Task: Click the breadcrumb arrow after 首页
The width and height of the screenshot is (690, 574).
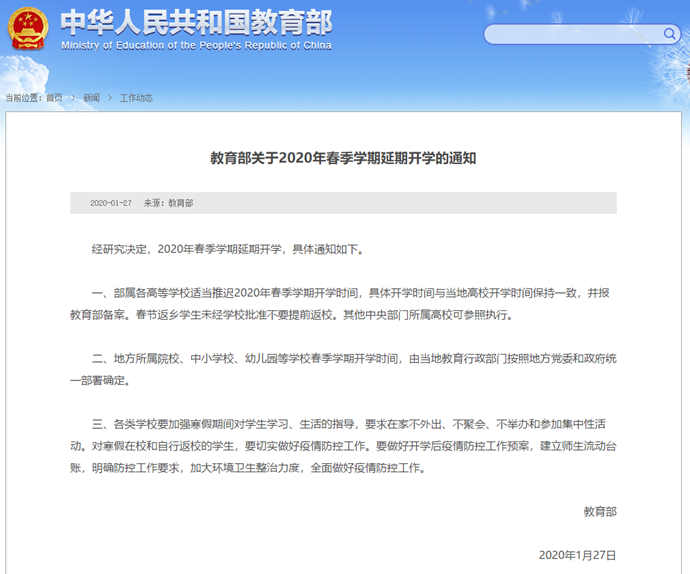Action: coord(73,98)
